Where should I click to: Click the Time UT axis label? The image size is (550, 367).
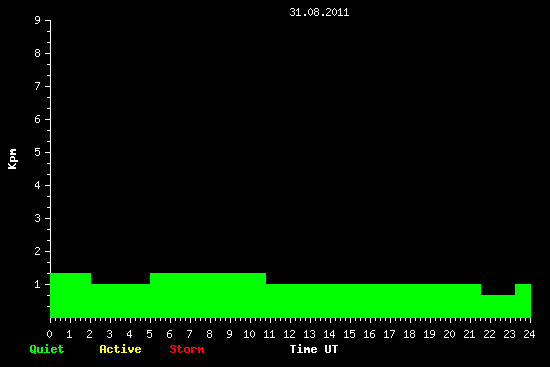pos(314,349)
